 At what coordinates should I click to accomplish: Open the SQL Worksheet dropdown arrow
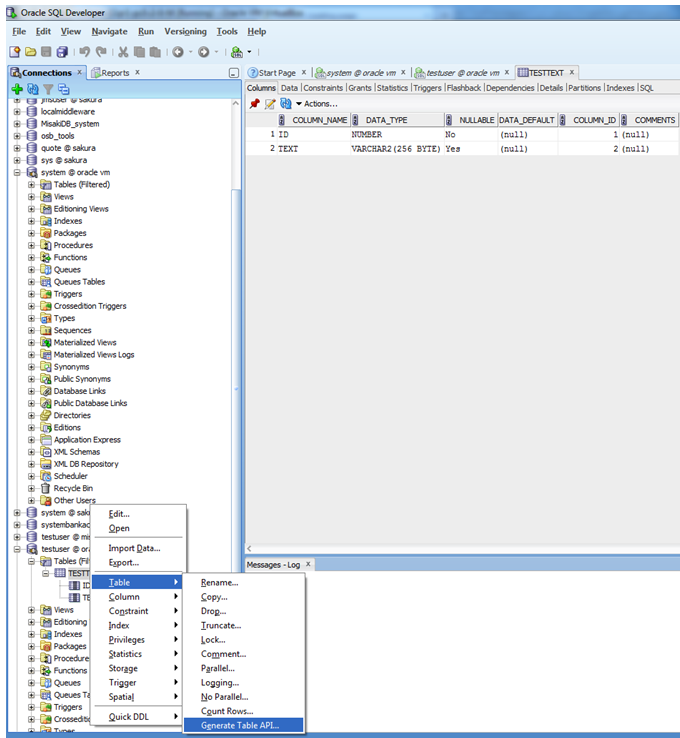[249, 52]
